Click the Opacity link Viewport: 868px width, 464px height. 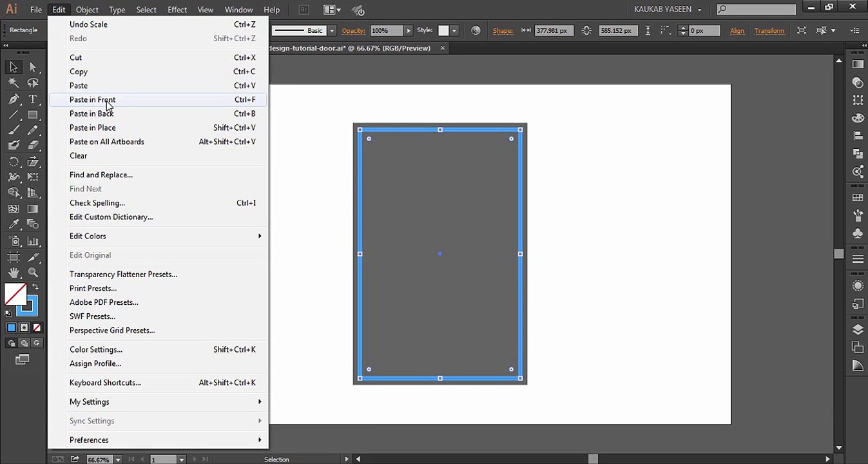click(354, 30)
